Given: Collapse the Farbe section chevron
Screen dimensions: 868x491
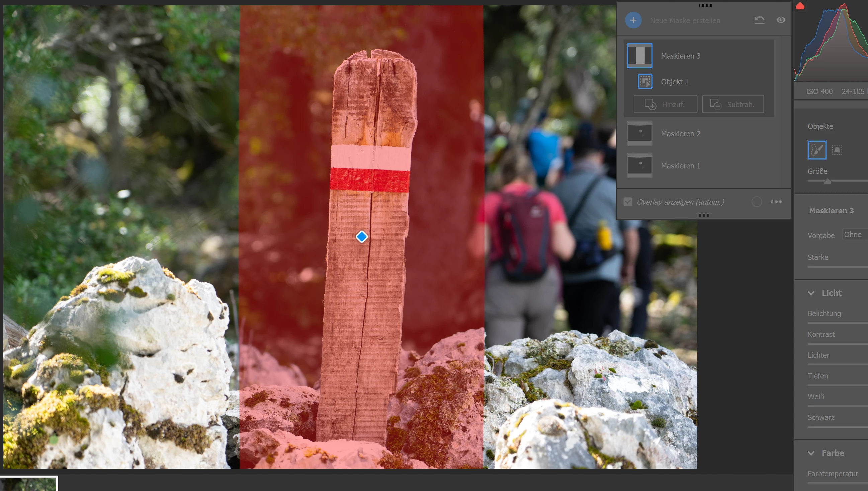Looking at the screenshot, I should coord(811,453).
